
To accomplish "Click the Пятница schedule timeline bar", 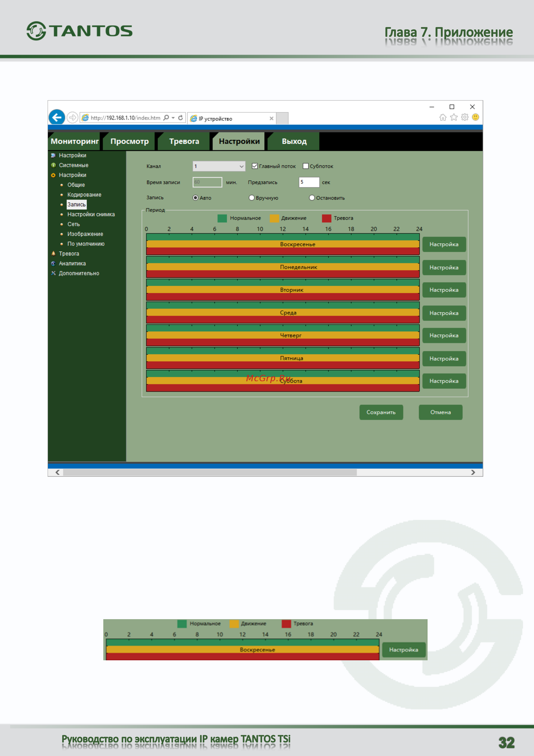I will [x=283, y=358].
